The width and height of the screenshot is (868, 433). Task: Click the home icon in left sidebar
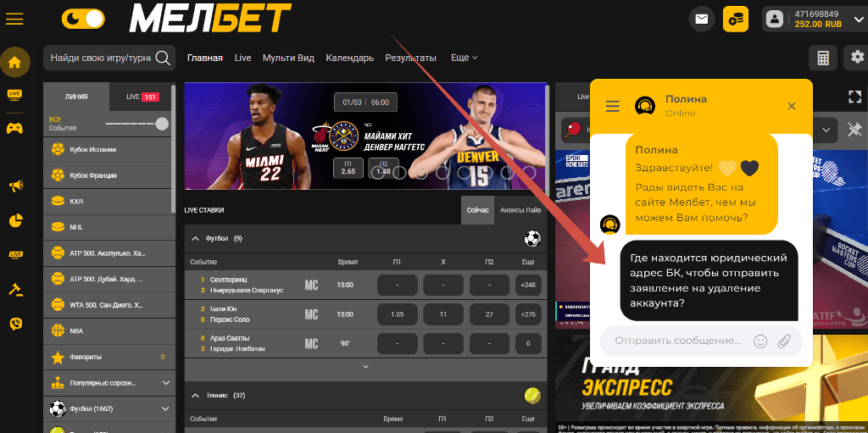pos(14,62)
